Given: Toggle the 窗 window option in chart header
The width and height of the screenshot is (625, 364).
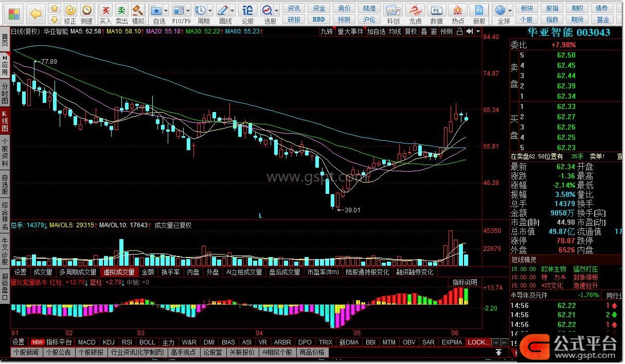Looking at the screenshot, I should click(x=434, y=31).
